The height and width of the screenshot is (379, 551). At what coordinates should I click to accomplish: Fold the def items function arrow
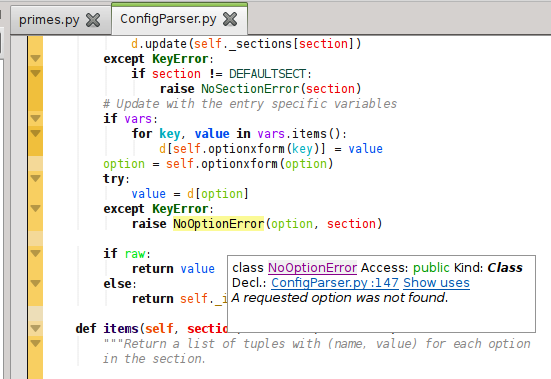pyautogui.click(x=35, y=328)
